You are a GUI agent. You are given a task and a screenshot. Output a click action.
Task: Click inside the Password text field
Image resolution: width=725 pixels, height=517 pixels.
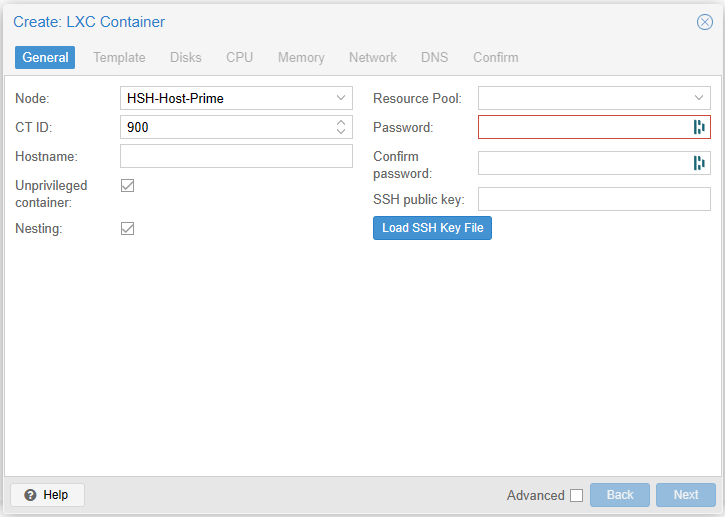tap(583, 127)
